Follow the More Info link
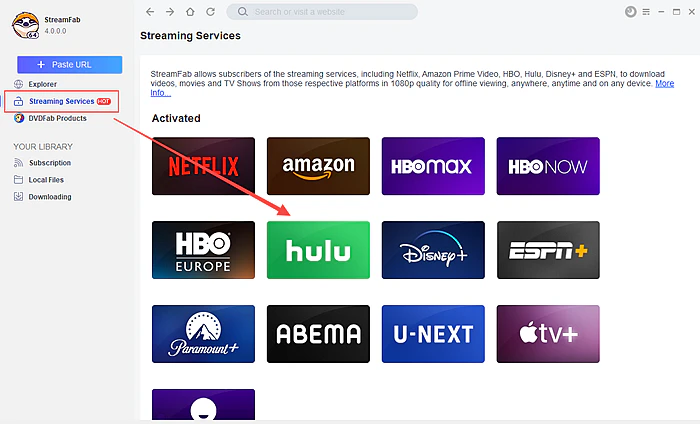This screenshot has width=700, height=424. pos(664,83)
